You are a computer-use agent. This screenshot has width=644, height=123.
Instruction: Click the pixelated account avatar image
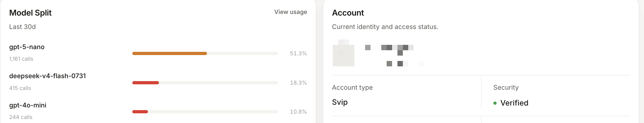coord(344,53)
